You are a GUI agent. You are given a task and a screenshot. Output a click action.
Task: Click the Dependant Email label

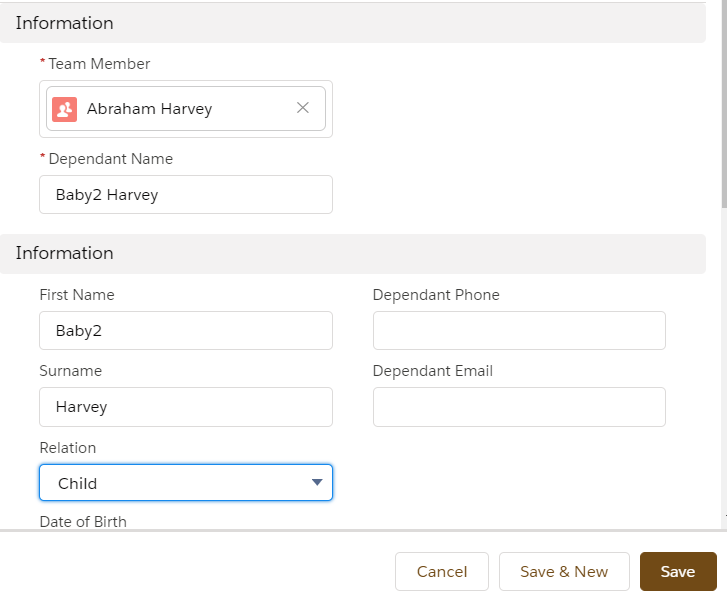pos(433,371)
